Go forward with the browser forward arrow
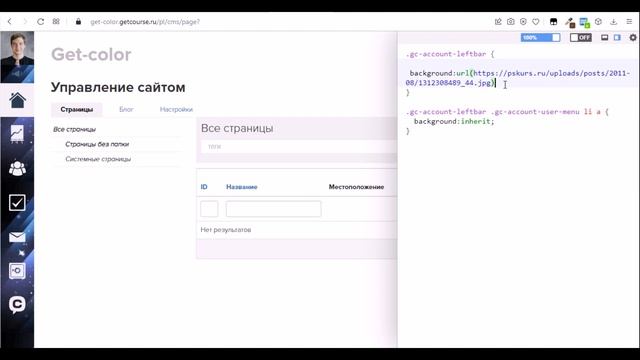 [x=25, y=22]
